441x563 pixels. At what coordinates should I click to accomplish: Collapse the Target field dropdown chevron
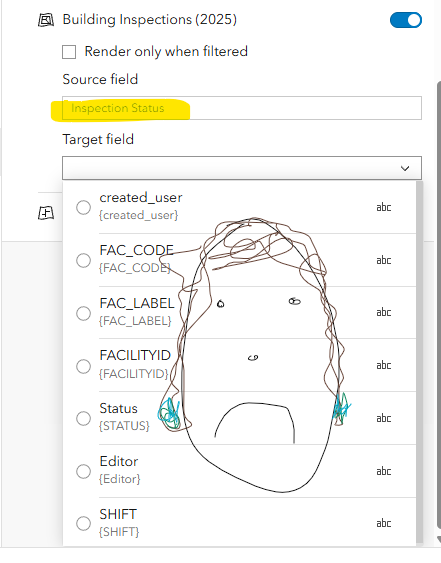pos(405,168)
